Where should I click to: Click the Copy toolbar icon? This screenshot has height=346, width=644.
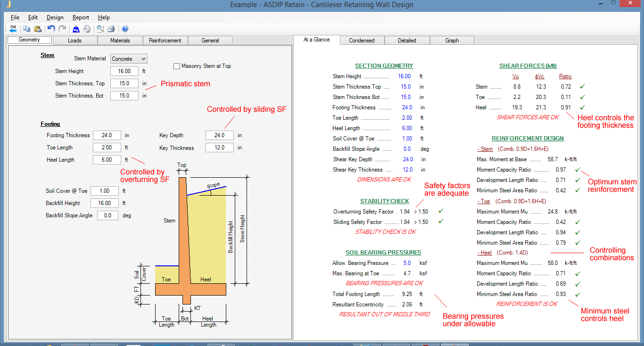pyautogui.click(x=27, y=29)
